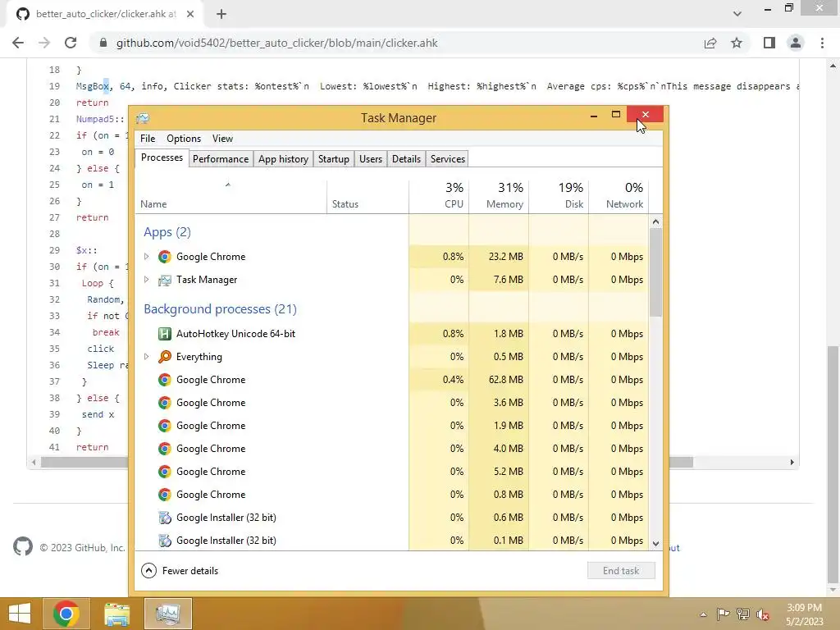Click the Task Manager icon in Apps list

[164, 280]
